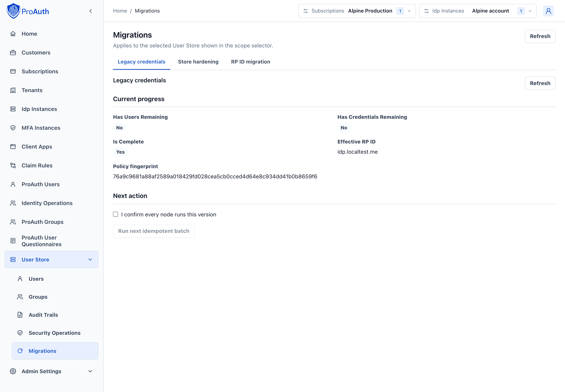Screen dimensions: 565x392
Task: Click the ProAuth Groups people icon
Action: tap(13, 222)
